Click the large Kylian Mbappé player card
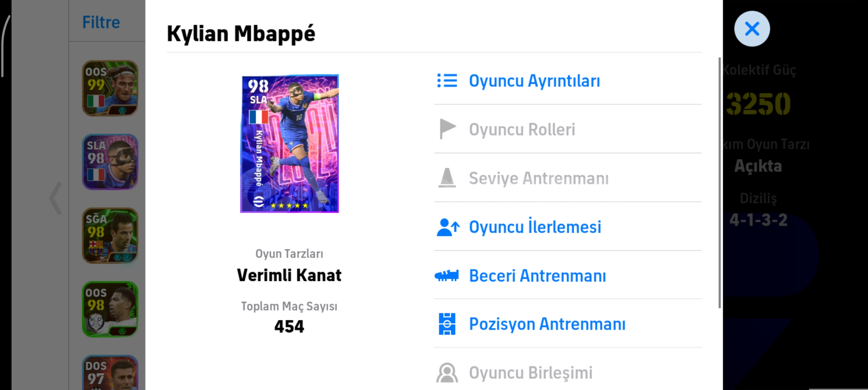 [x=290, y=144]
